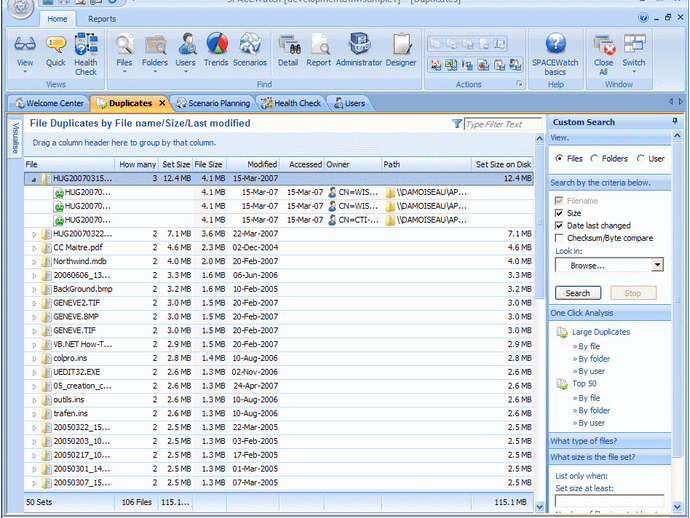Toggle the Filename checkbox
690x518 pixels.
[x=559, y=201]
